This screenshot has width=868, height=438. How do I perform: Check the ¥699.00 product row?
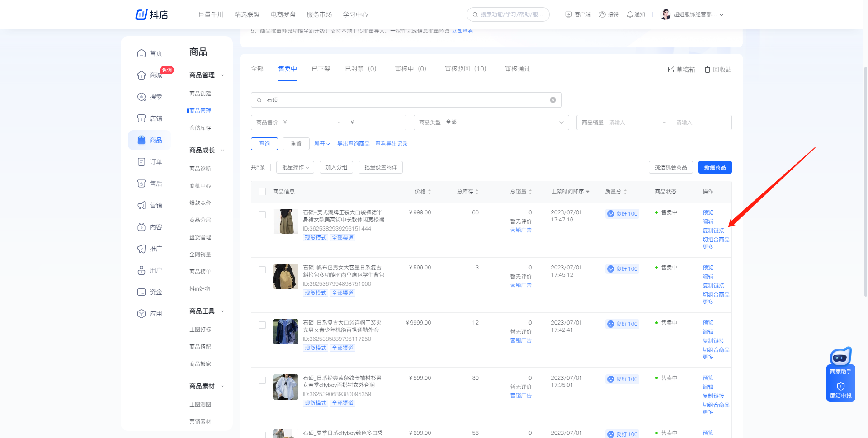(262, 435)
